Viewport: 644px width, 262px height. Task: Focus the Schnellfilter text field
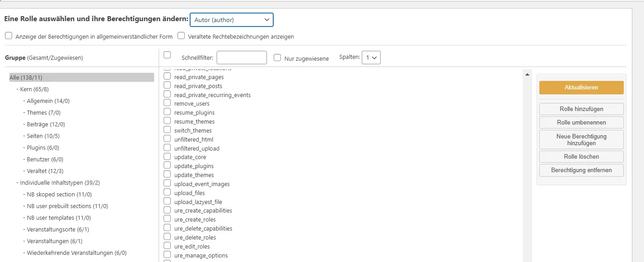coord(242,58)
